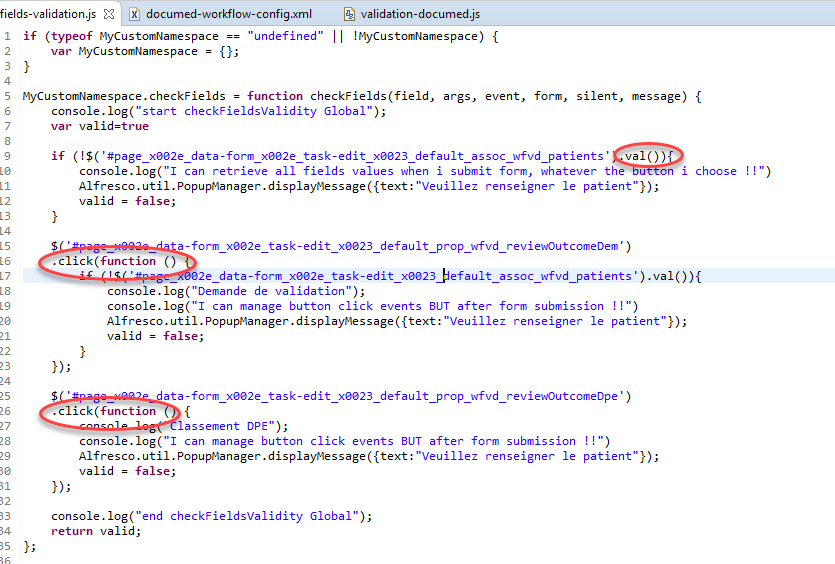Open the validation-documed.js tab
Viewport: 835px width, 564px height.
(x=420, y=14)
